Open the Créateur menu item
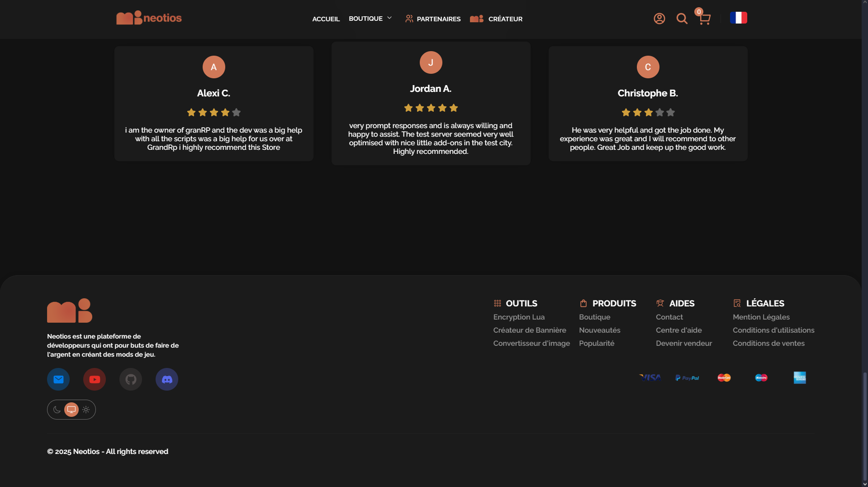The height and width of the screenshot is (487, 868). [x=496, y=19]
